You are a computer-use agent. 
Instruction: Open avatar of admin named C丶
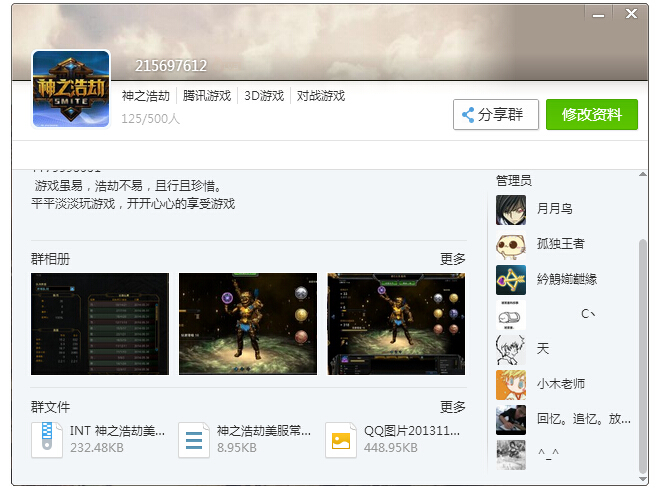(x=511, y=315)
